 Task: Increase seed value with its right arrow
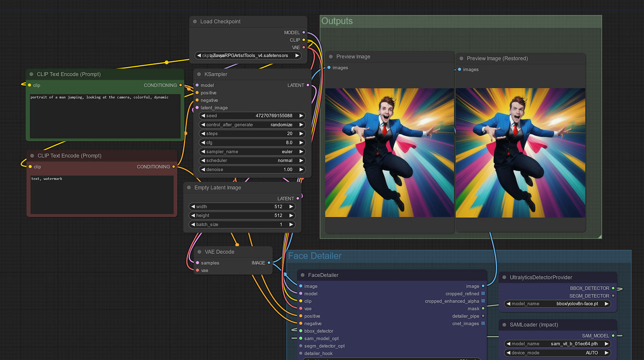tap(301, 116)
